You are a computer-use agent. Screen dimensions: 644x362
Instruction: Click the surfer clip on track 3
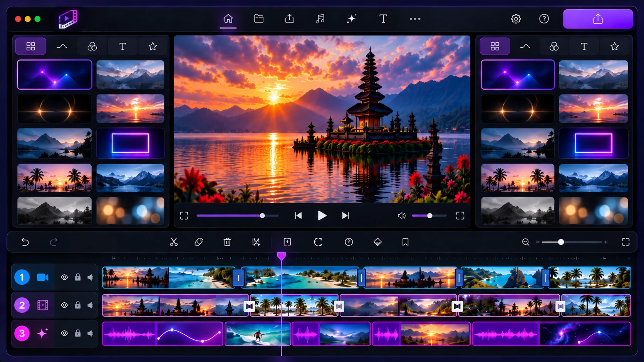point(258,334)
